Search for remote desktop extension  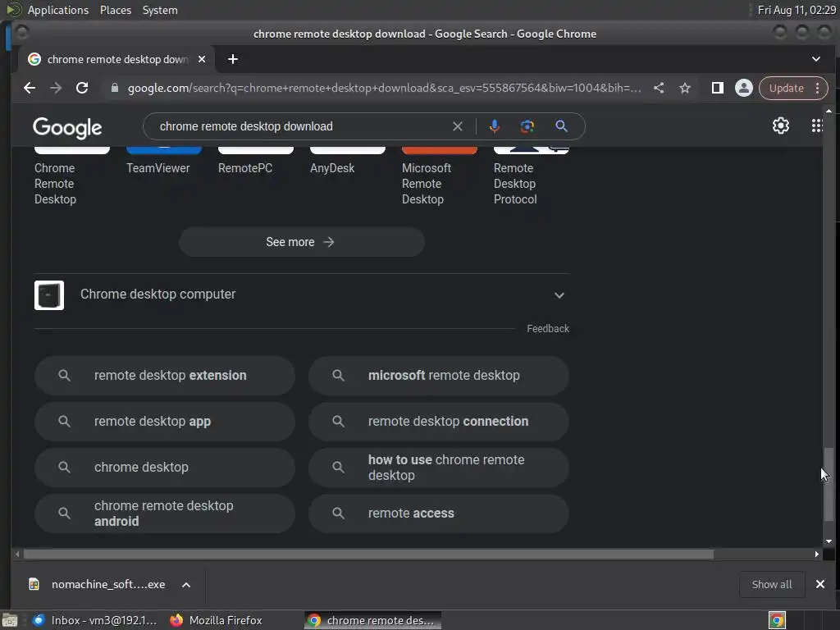point(164,376)
